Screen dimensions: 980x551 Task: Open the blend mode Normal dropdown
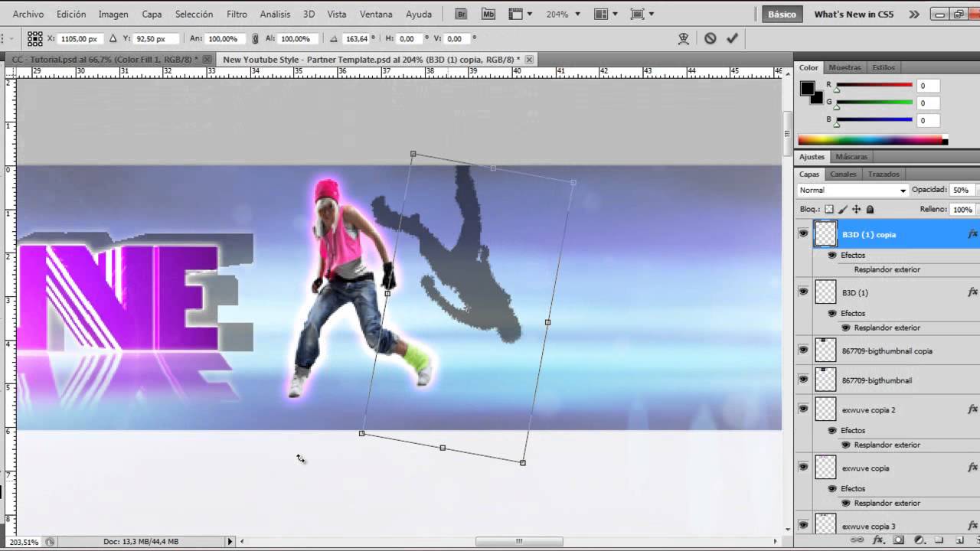point(853,190)
